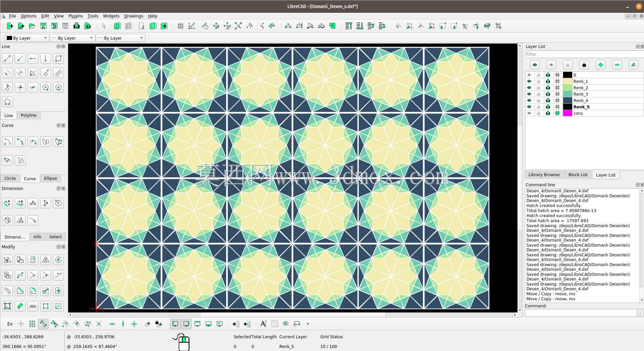The width and height of the screenshot is (644, 351).
Task: Save the drawing with the Save icon
Action: pos(43,26)
